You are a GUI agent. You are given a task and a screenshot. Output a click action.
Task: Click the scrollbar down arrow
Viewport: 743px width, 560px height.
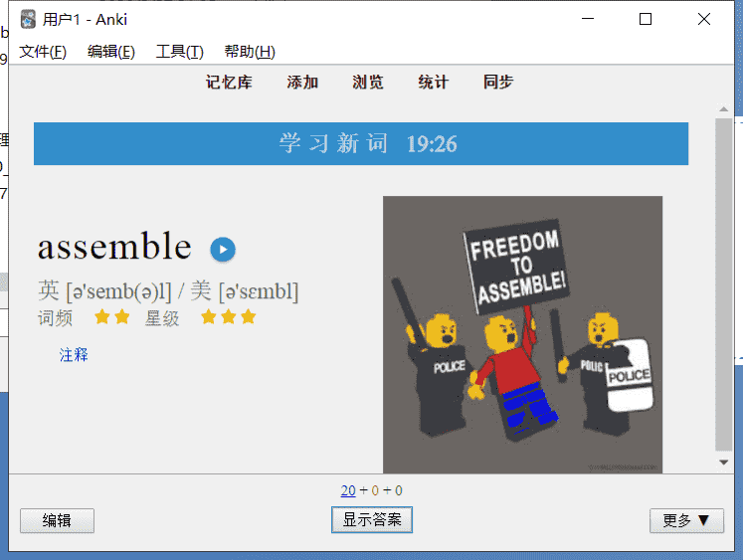pyautogui.click(x=723, y=463)
